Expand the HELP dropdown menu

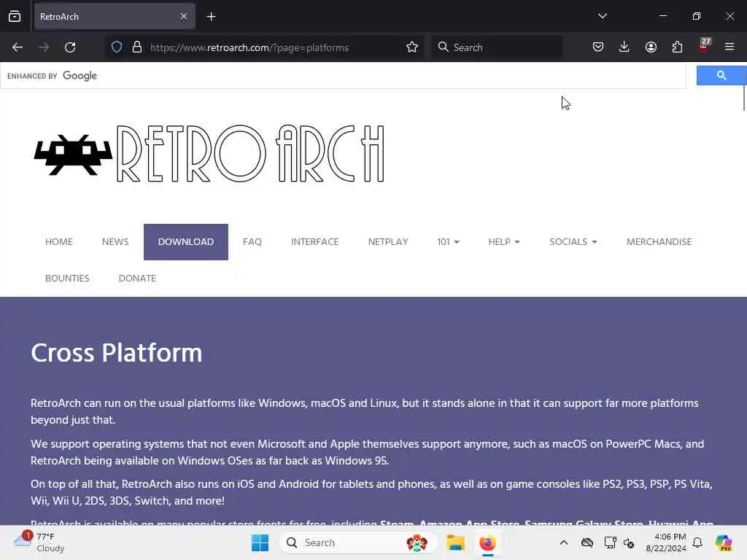pyautogui.click(x=504, y=242)
